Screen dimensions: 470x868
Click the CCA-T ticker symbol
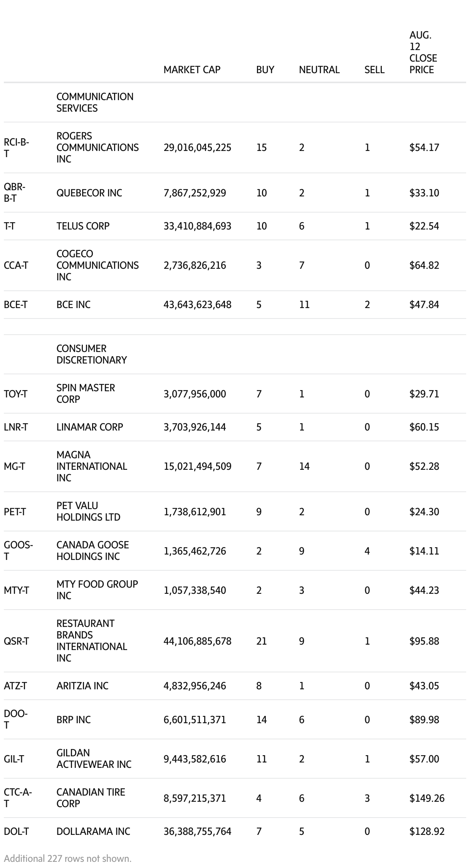[16, 265]
